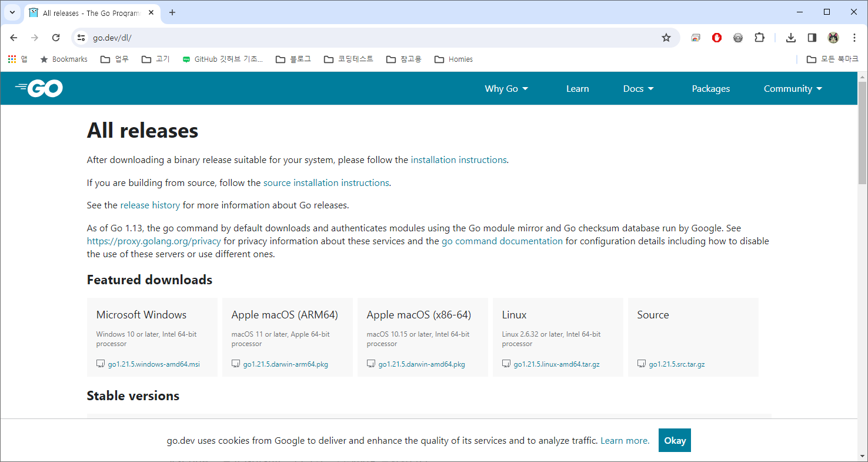Screen dimensions: 868x462
Task: Download go1.21.5.windows-amd64.msi
Action: point(148,364)
